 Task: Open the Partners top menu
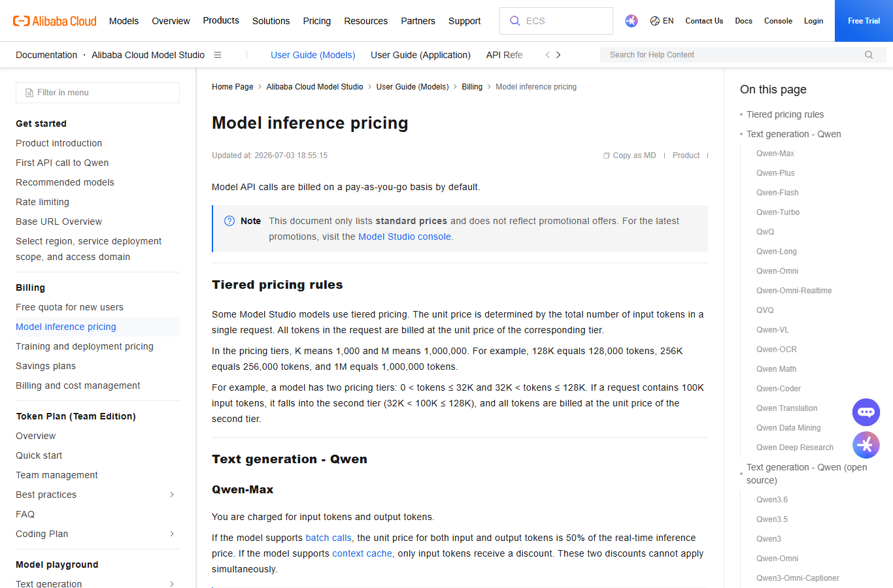click(418, 21)
